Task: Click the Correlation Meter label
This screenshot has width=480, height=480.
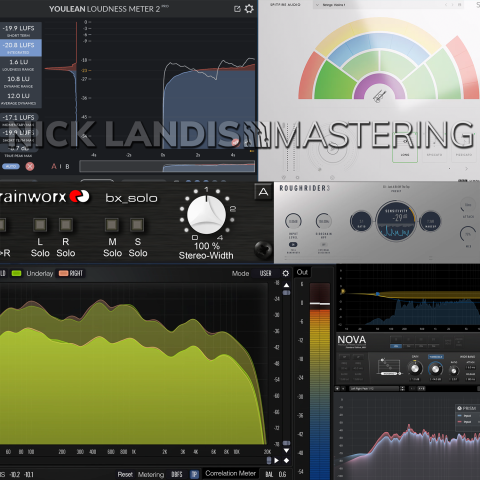Action: coord(230,473)
